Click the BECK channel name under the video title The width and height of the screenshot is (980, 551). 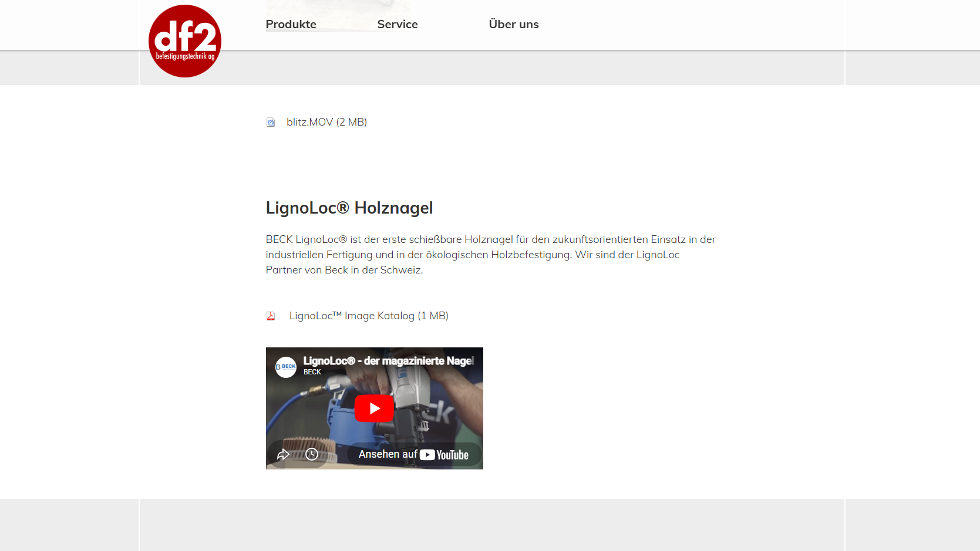(x=312, y=372)
